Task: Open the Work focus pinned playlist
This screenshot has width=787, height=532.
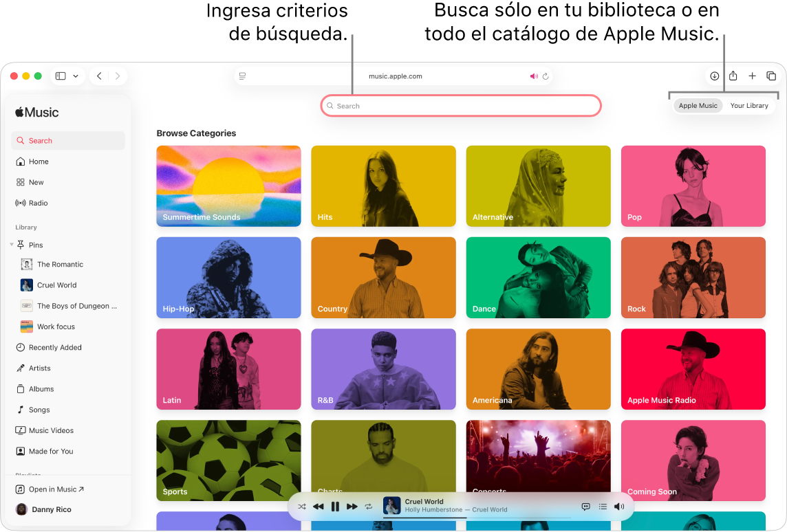Action: point(67,327)
